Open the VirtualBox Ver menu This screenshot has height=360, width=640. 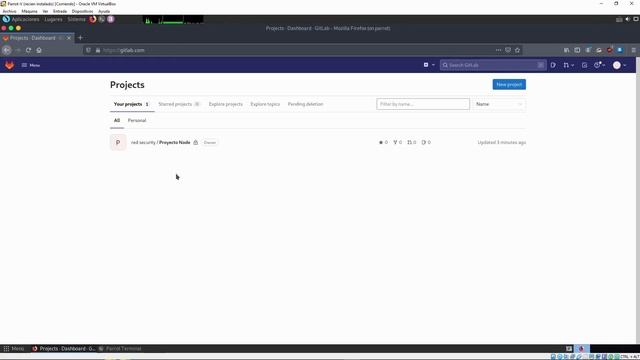click(45, 11)
